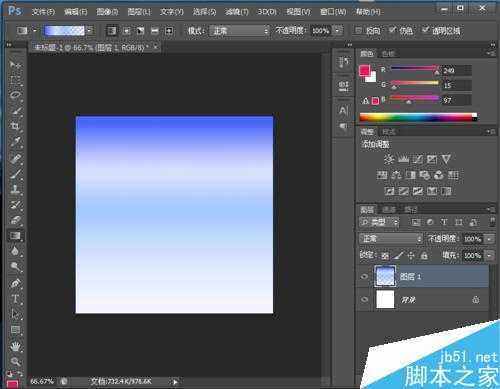Click the R channel slider
500x389 pixels.
tap(415, 69)
